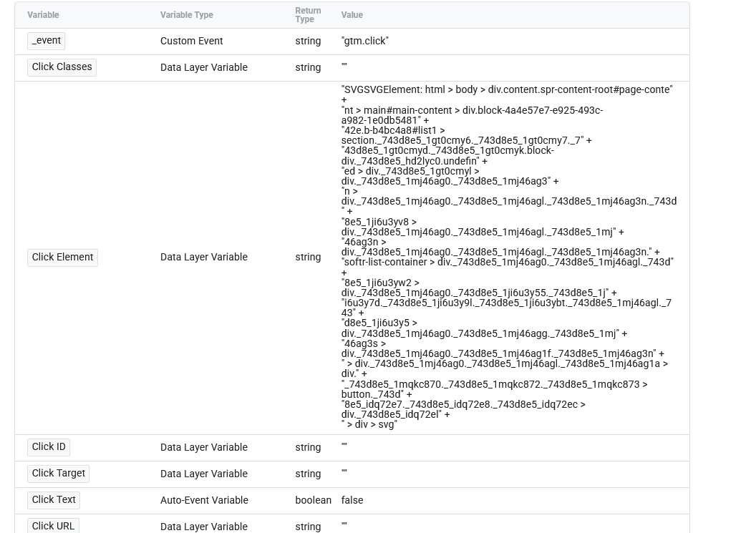The image size is (756, 533).
Task: Click the boolean return type value
Action: [313, 500]
